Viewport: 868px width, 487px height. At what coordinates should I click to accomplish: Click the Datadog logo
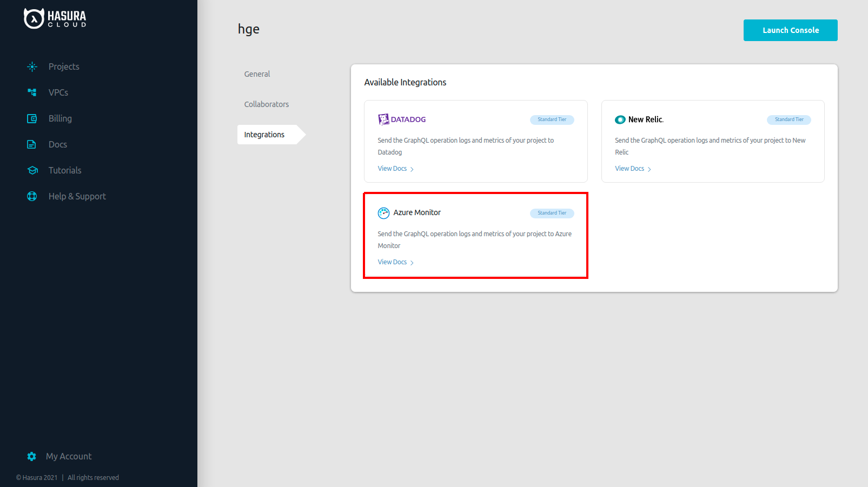[x=402, y=119]
